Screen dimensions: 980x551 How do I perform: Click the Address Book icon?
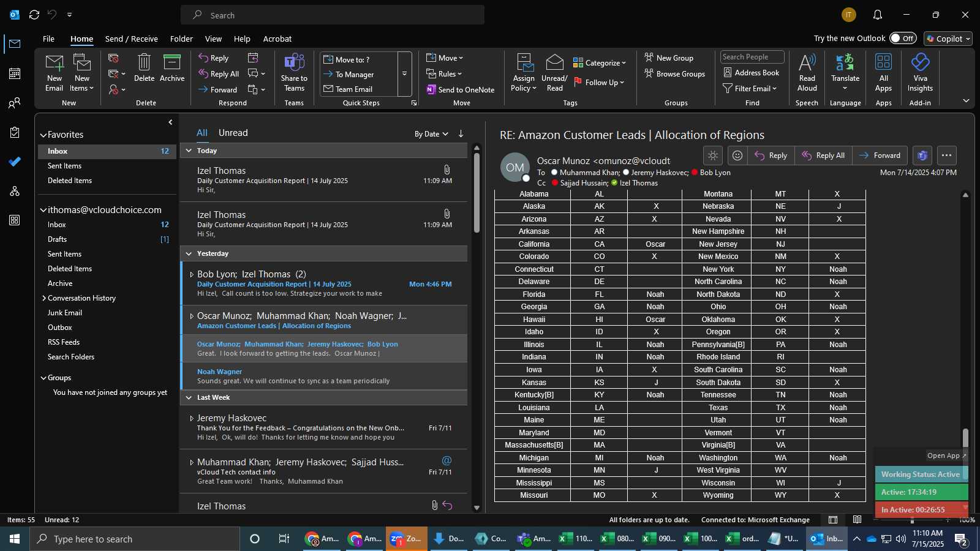click(x=752, y=72)
